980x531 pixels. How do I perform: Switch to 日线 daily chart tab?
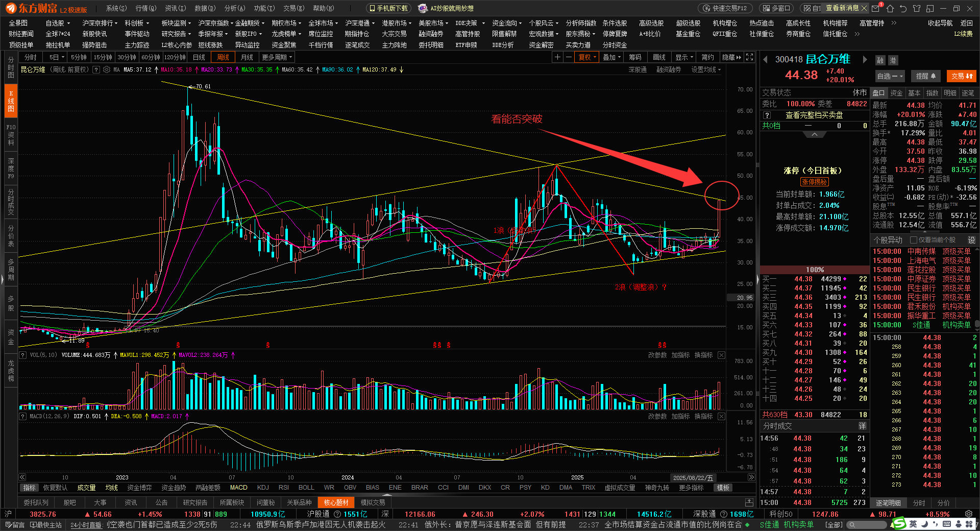click(199, 57)
